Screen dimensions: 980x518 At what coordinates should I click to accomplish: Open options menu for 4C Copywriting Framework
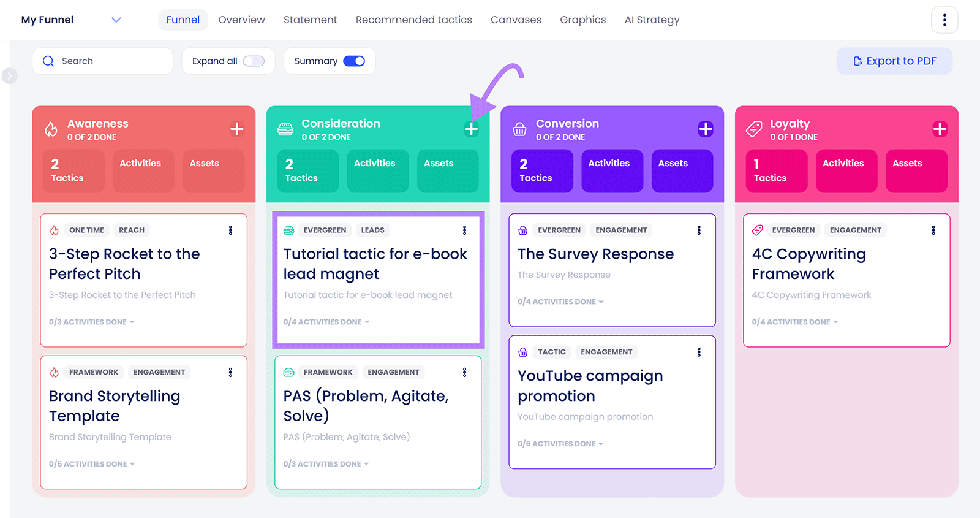point(933,230)
